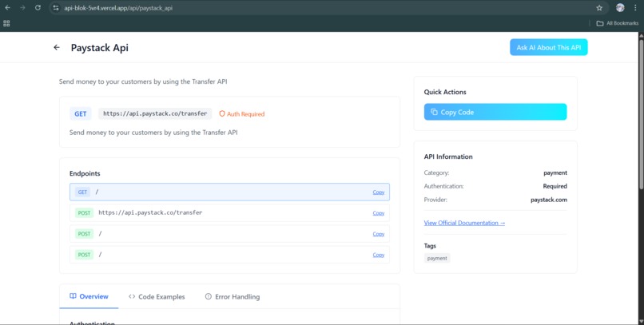Viewport: 644px width, 325px height.
Task: Click the code brackets icon on Code Examples
Action: 132,296
